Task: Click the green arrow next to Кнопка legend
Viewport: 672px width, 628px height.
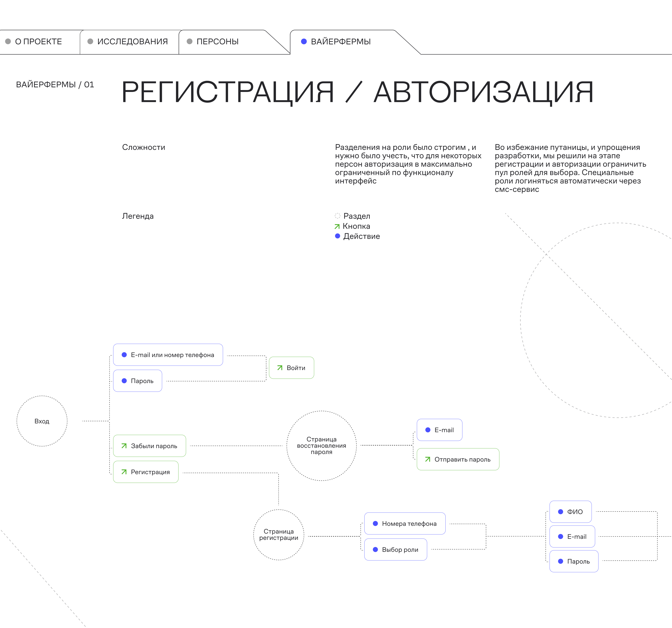Action: click(x=337, y=226)
